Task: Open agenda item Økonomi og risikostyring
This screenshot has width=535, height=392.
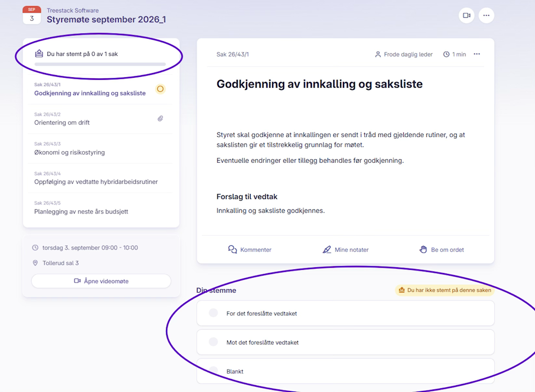Action: point(101,149)
